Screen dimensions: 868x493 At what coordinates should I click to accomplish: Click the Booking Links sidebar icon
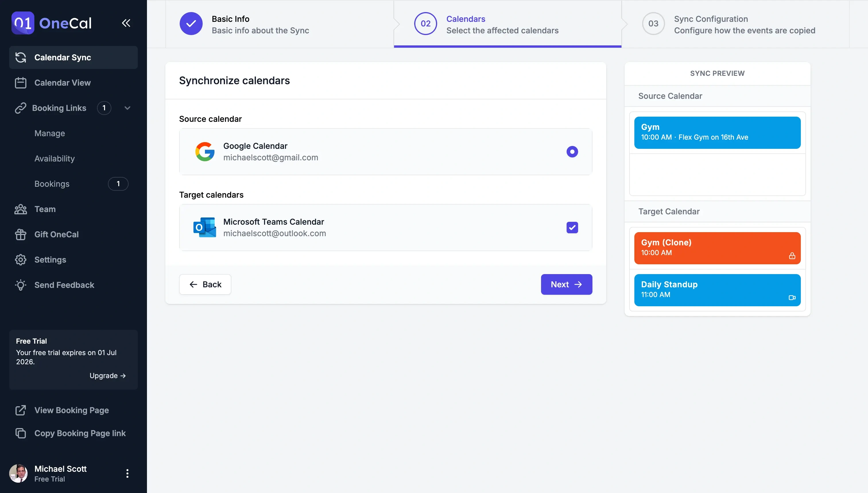tap(20, 108)
